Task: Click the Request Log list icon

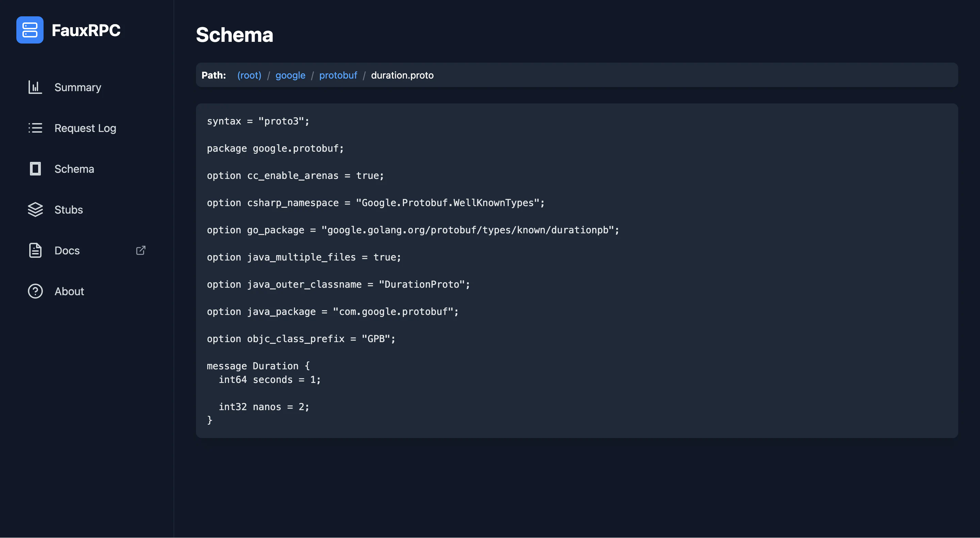Action: [x=35, y=128]
